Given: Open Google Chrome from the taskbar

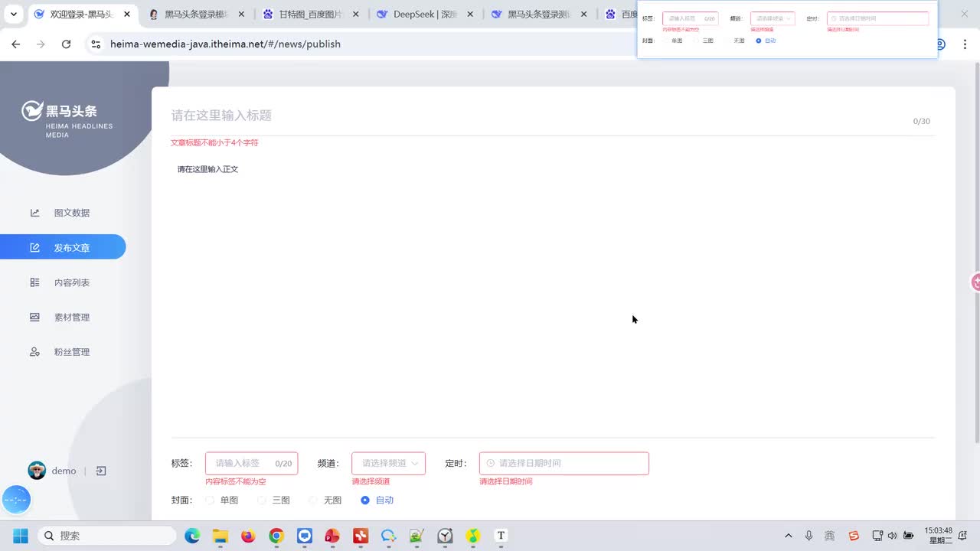Looking at the screenshot, I should pyautogui.click(x=276, y=536).
